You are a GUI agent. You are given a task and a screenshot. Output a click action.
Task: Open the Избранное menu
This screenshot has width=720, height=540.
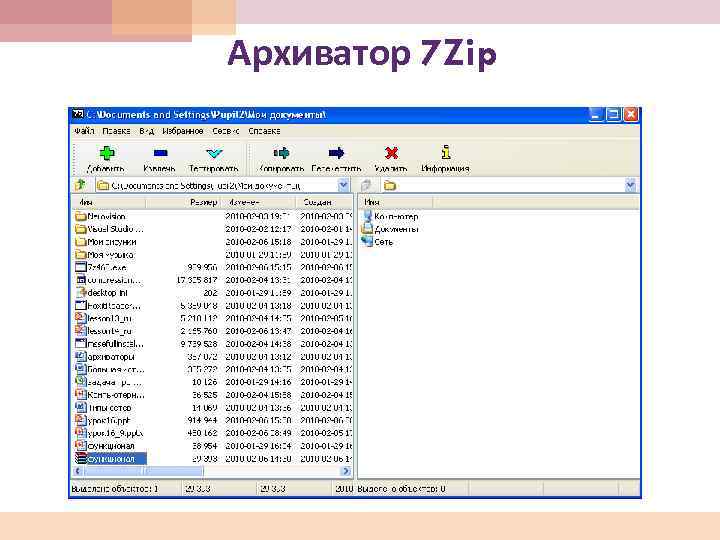click(183, 131)
